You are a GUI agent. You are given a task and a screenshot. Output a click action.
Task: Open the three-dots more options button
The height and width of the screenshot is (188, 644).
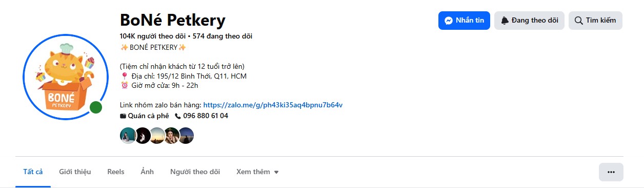point(611,172)
